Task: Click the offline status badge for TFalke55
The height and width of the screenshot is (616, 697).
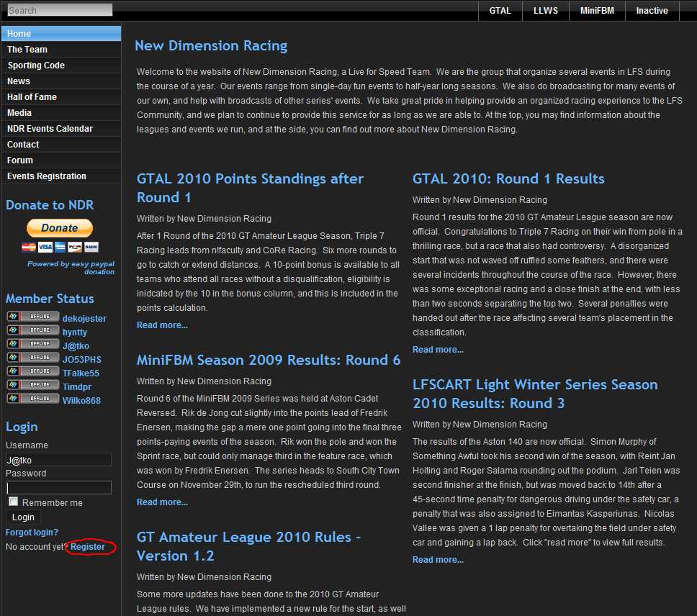Action: (x=33, y=371)
